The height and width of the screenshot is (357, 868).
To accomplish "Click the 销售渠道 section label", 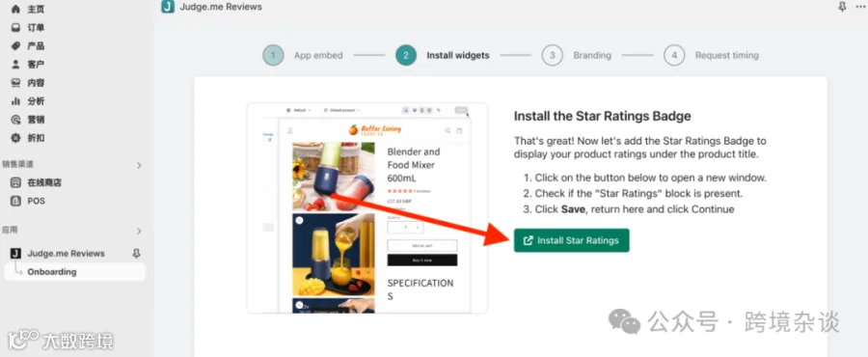I will [17, 164].
